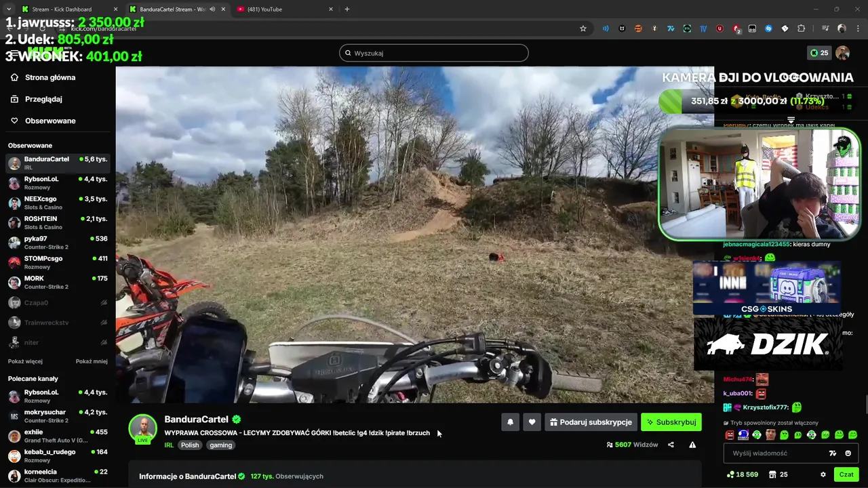Open NEEXcsgo channel in sidebar

pyautogui.click(x=58, y=203)
